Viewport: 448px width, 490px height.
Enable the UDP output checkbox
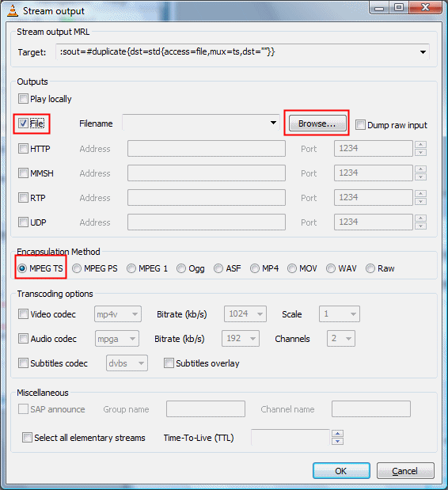click(x=23, y=222)
